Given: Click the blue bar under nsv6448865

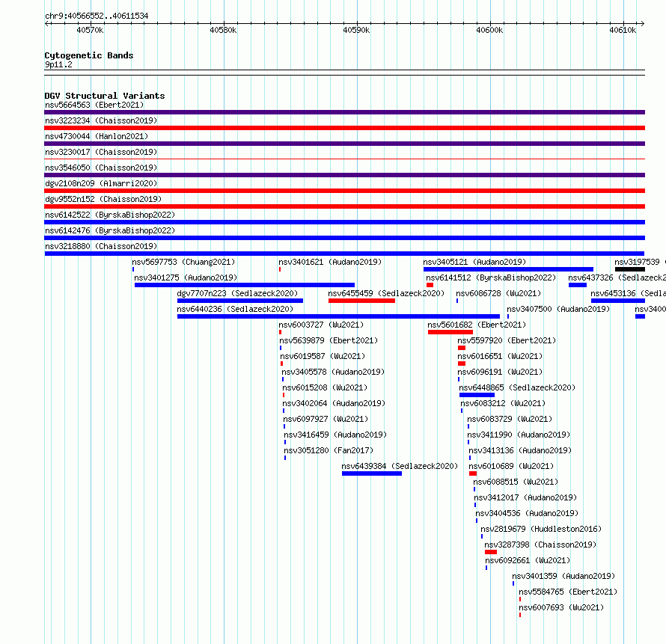Looking at the screenshot, I should (x=477, y=395).
